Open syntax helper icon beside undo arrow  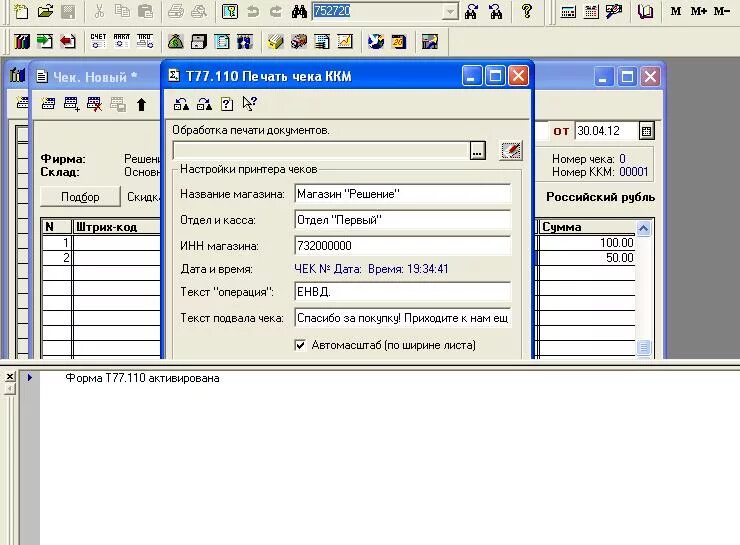coord(230,11)
